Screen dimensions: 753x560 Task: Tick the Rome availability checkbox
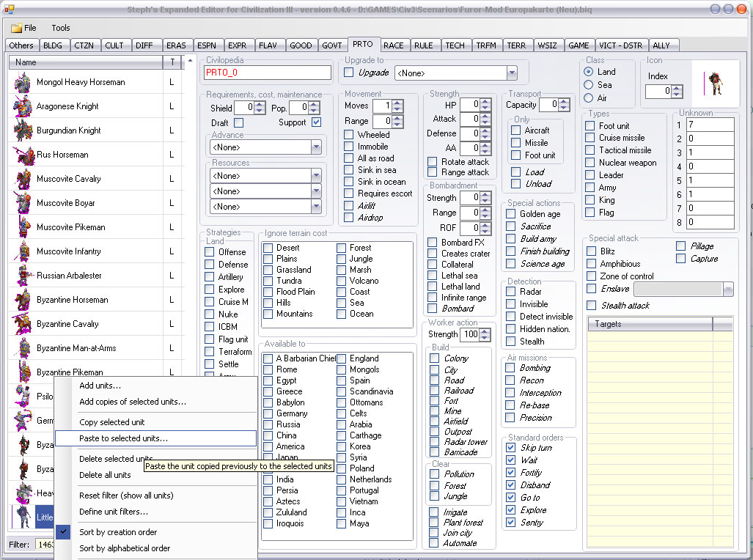tap(268, 369)
